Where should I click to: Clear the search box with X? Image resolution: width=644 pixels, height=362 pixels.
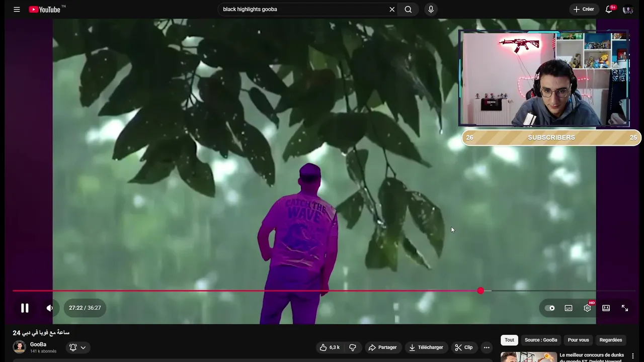tap(392, 9)
